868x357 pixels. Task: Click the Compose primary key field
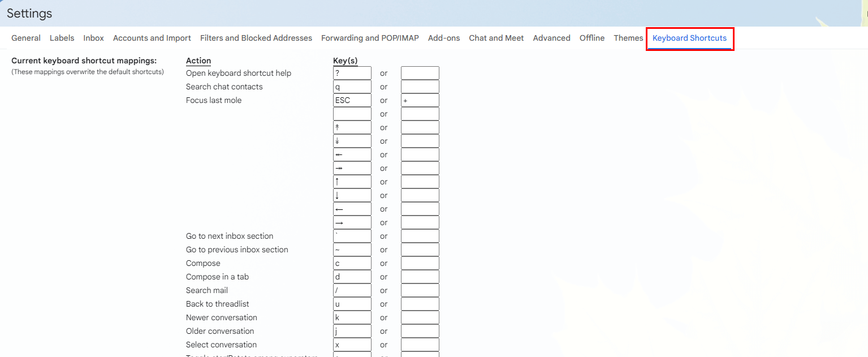coord(352,263)
